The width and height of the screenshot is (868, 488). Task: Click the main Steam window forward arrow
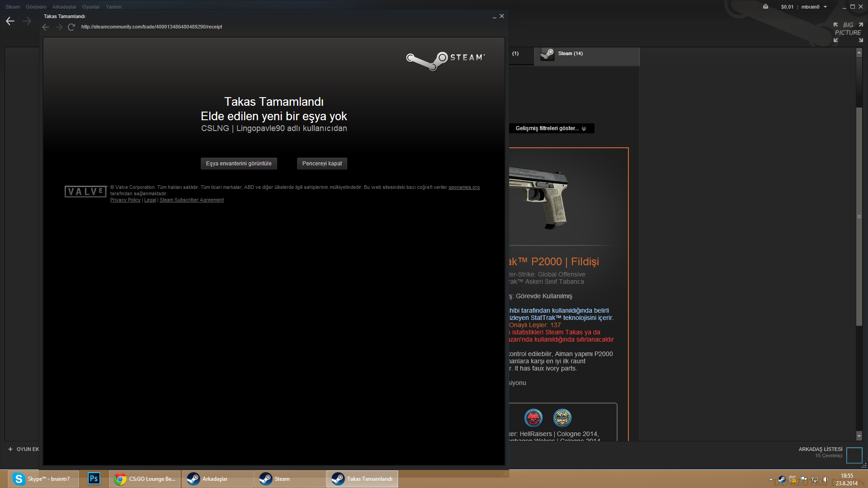pyautogui.click(x=27, y=21)
